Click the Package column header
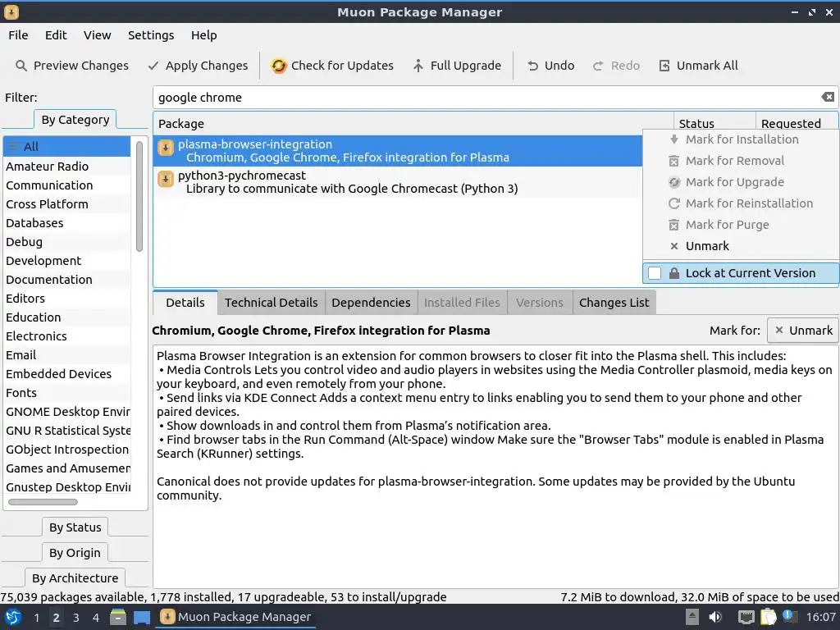 413,124
